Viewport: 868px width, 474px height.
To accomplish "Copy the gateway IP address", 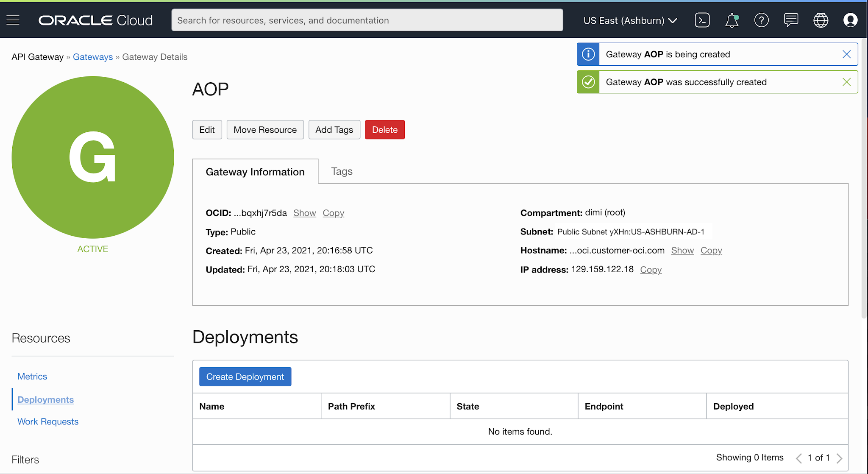I will point(651,270).
